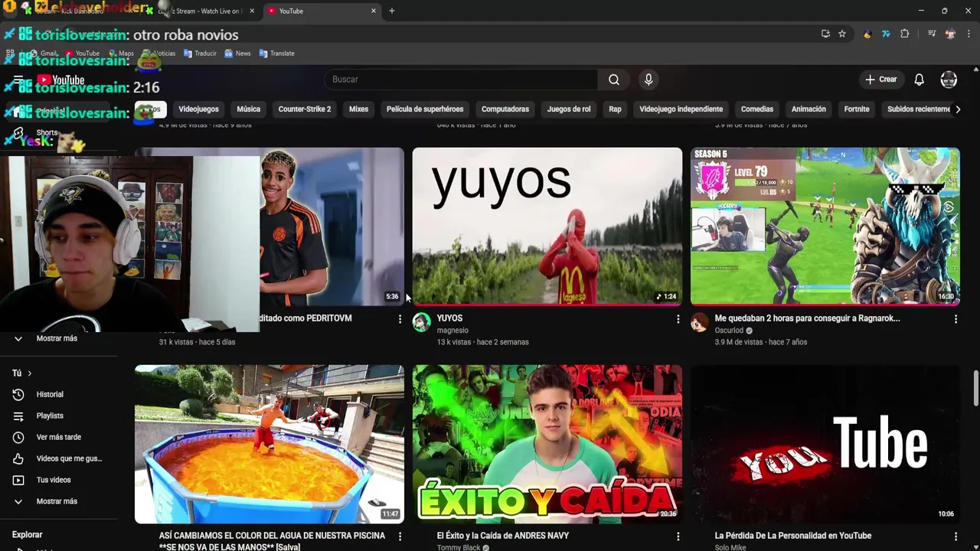Open La Pérdida De La Personalidad title

point(792,536)
